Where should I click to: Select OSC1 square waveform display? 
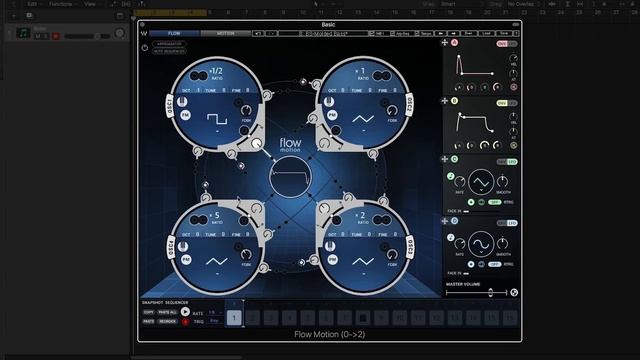pos(217,119)
